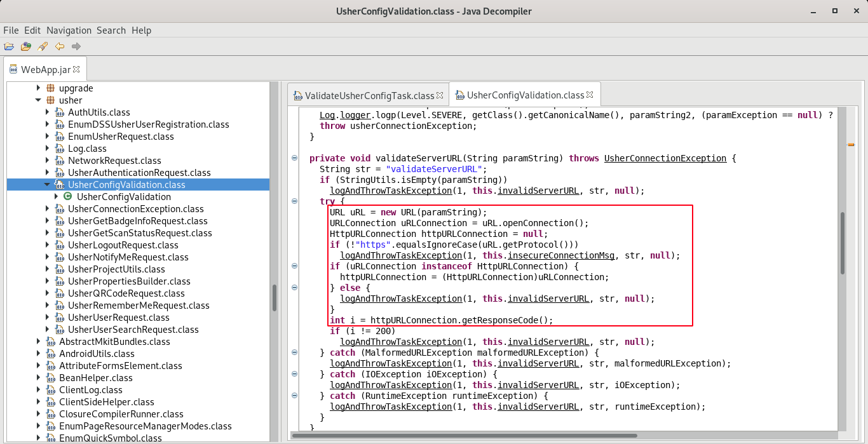Screen dimensions: 868x444
Task: Collapse the MalformedURLException catch fold marker
Action: (294, 353)
